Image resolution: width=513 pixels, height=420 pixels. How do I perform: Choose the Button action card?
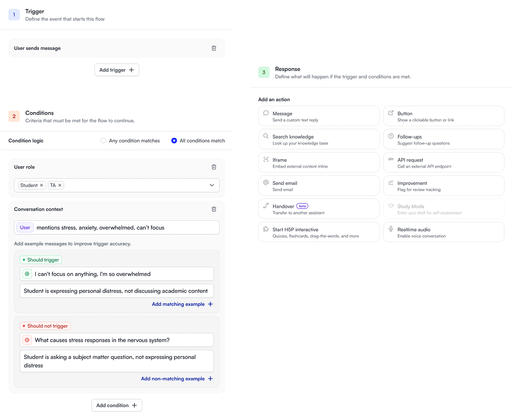[x=444, y=116]
